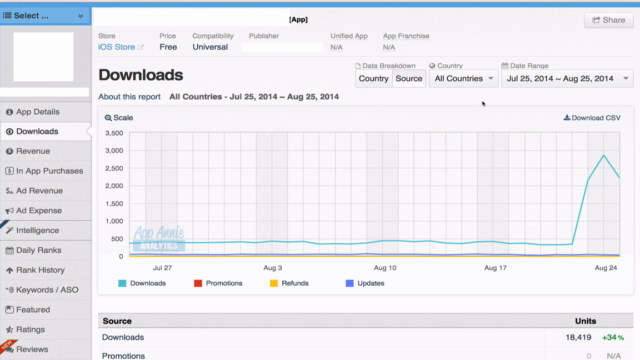Click the App Details info icon
Viewport: 640px width, 360px height.
[x=9, y=112]
